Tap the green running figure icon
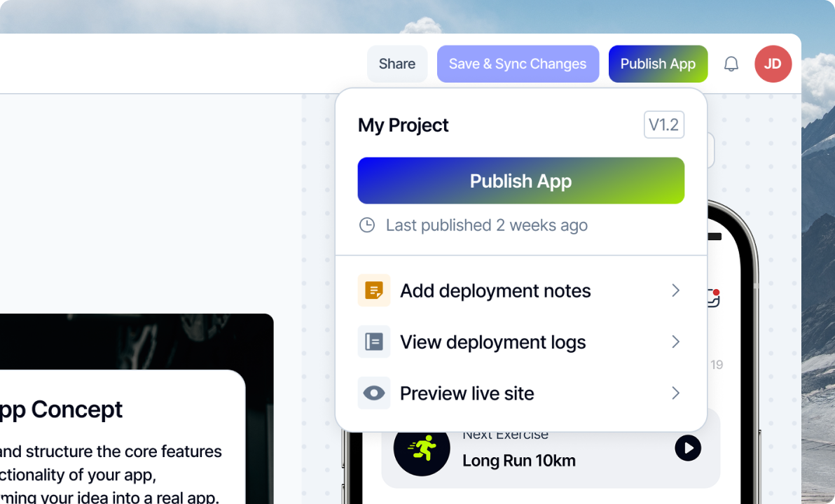The height and width of the screenshot is (504, 835). pos(422,448)
